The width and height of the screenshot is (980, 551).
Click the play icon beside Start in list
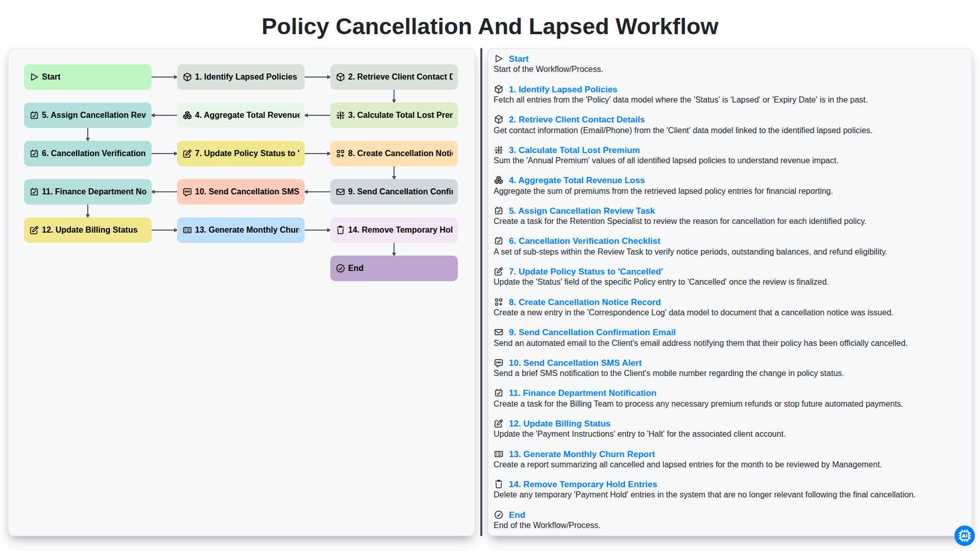499,59
